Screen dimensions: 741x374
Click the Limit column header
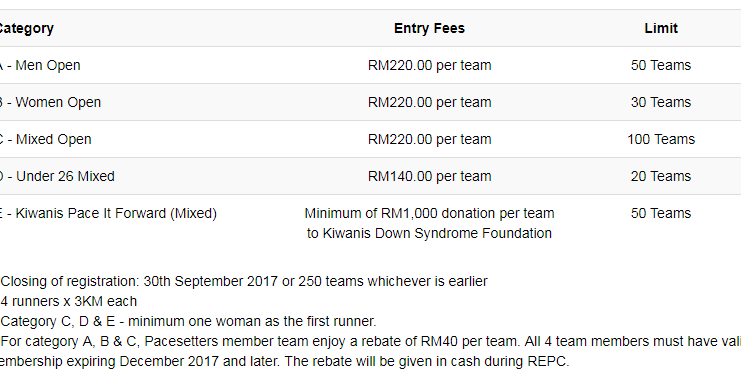coord(661,28)
